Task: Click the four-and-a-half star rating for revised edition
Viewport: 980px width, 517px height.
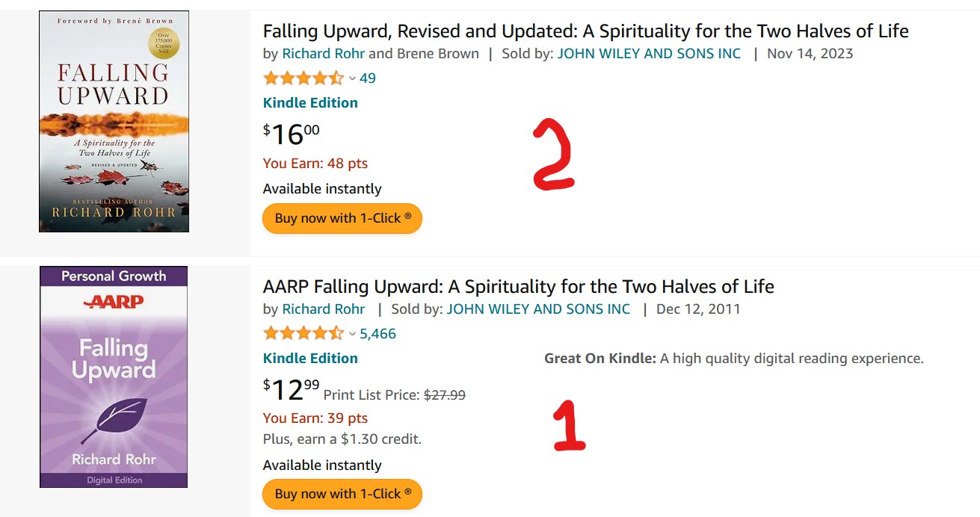Action: (x=303, y=78)
